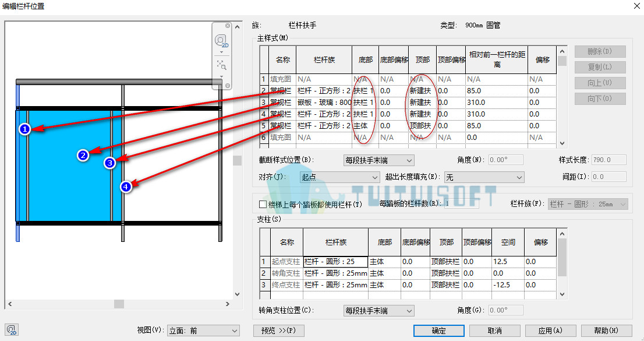Click row 2 distance cell 85.0
The height and width of the screenshot is (341, 644).
[497, 90]
